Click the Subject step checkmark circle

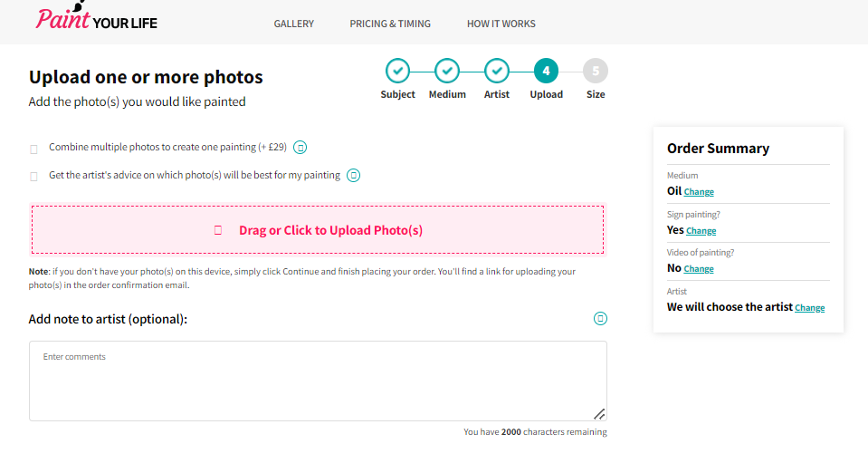point(397,71)
